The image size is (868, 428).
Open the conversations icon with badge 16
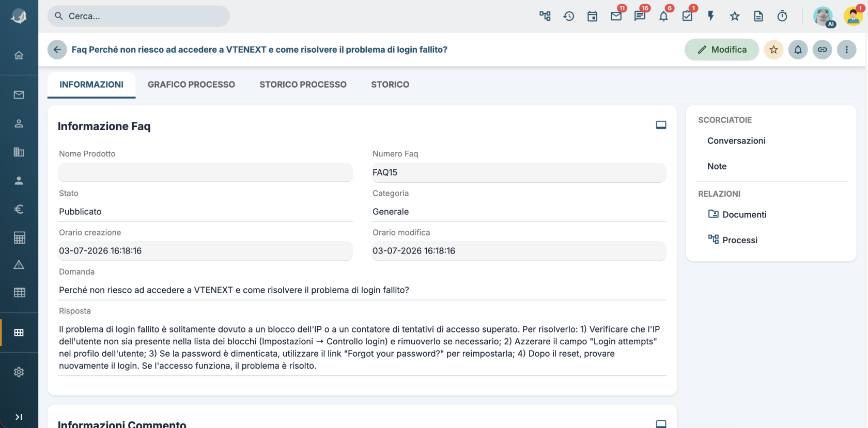(x=640, y=16)
